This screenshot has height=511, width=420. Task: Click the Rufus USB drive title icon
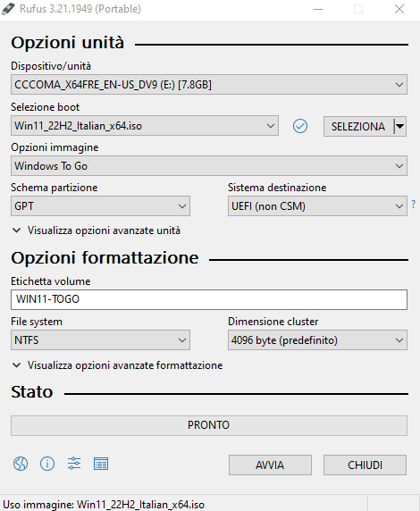pyautogui.click(x=8, y=9)
